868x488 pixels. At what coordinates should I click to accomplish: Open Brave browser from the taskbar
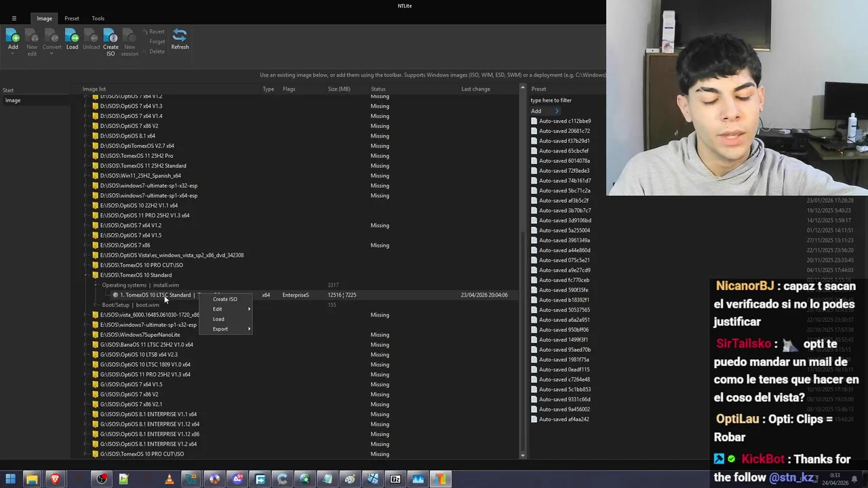click(x=55, y=479)
